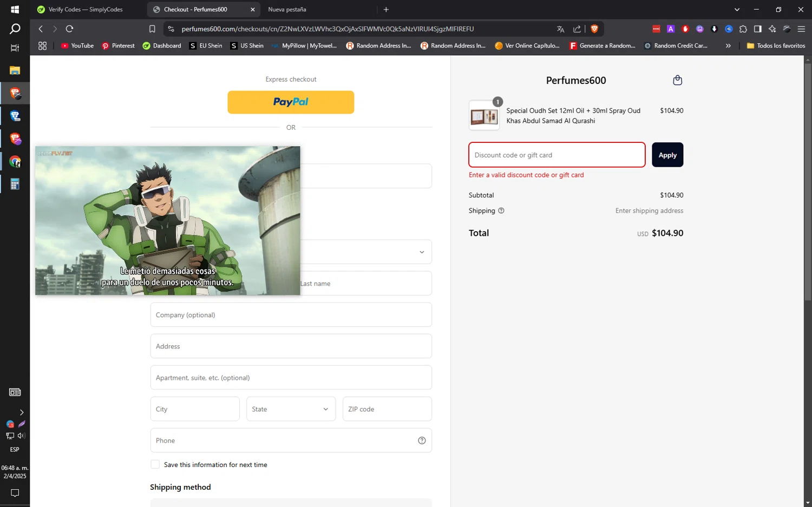The width and height of the screenshot is (812, 507).
Task: Check Save this information for next time
Action: [x=155, y=464]
